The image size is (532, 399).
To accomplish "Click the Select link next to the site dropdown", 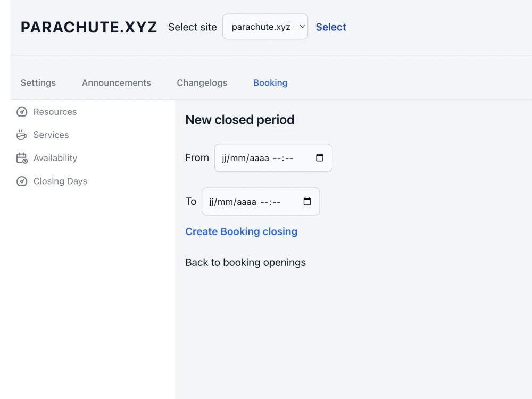I will pos(331,27).
